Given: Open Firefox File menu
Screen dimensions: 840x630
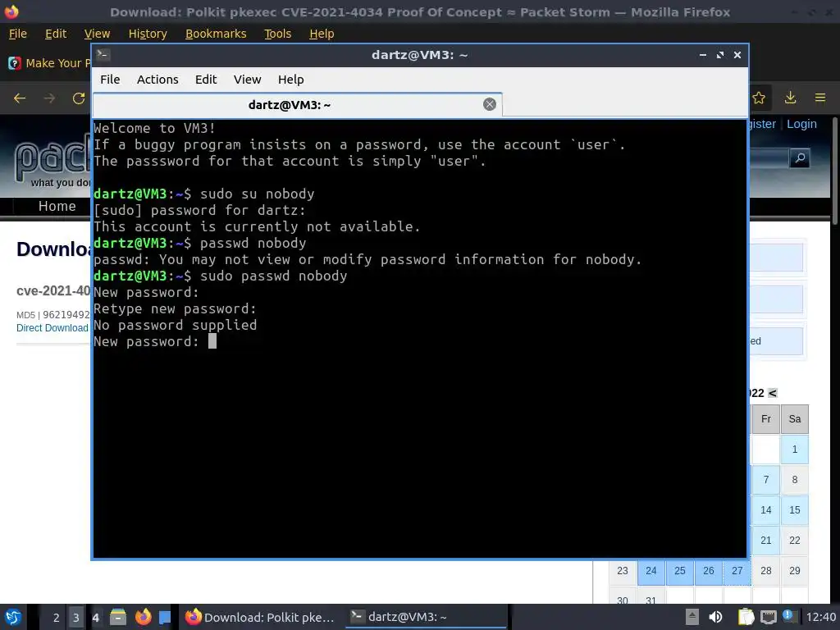Looking at the screenshot, I should [18, 34].
